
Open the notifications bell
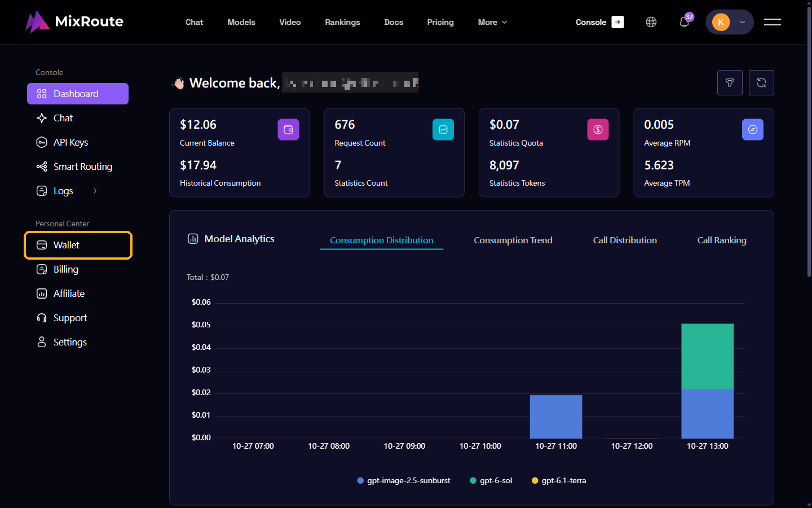pyautogui.click(x=684, y=22)
